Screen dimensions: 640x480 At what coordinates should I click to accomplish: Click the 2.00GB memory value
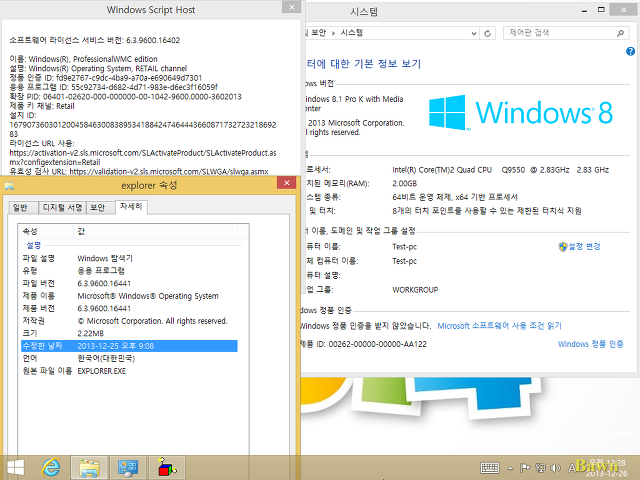[x=404, y=184]
